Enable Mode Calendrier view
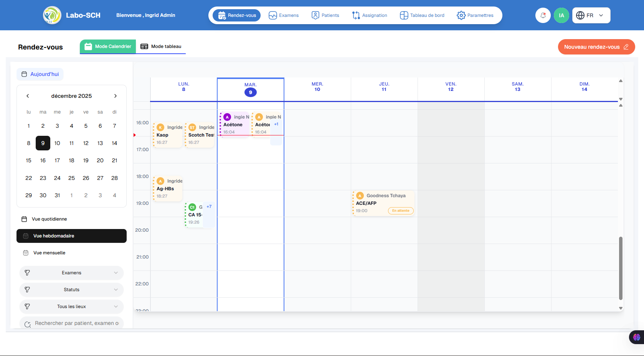 [108, 46]
